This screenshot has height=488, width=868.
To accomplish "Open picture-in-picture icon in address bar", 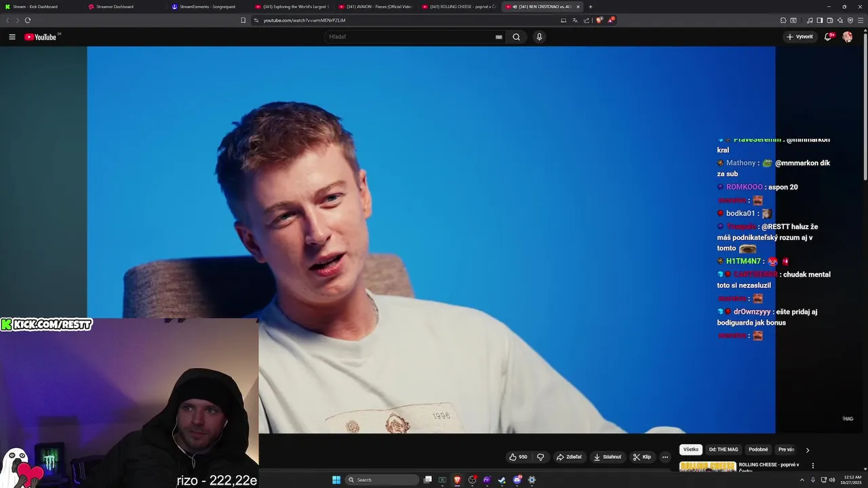I will coord(564,20).
